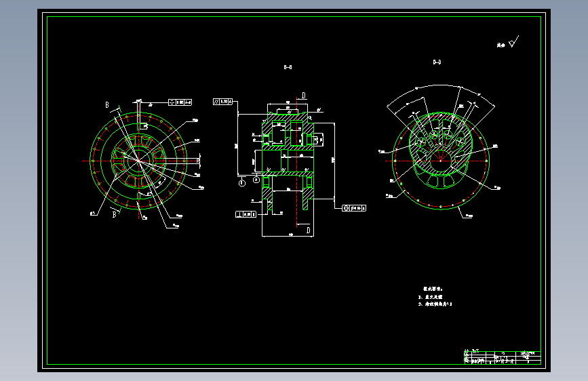Select the surface roughness symbol in the top-right corner
The image size is (588, 381).
click(513, 41)
